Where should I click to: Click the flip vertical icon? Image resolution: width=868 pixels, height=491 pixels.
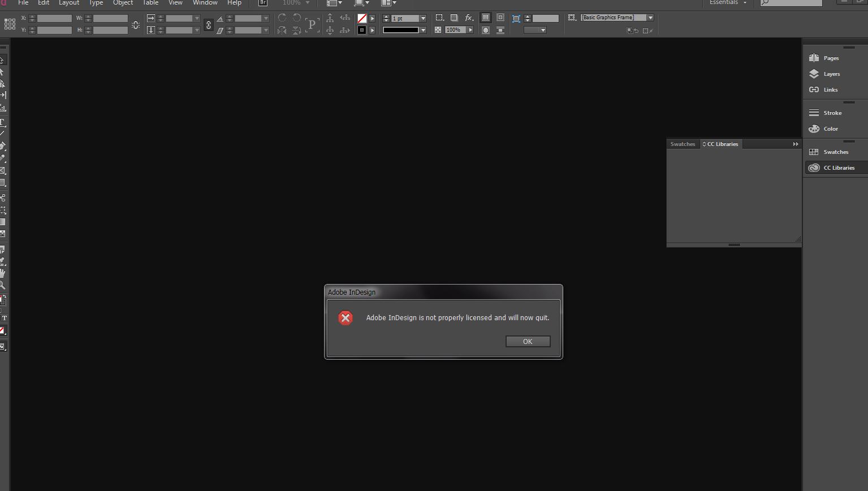click(296, 30)
